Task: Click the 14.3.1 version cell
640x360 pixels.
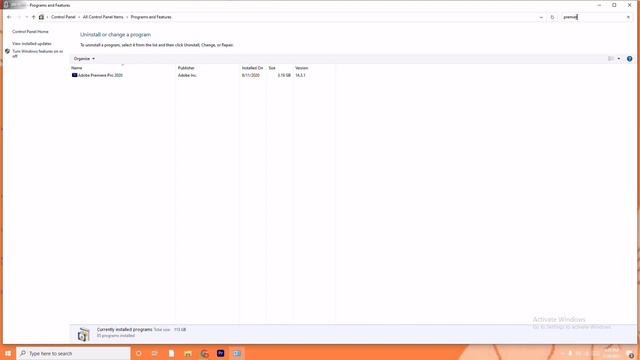Action: point(300,75)
